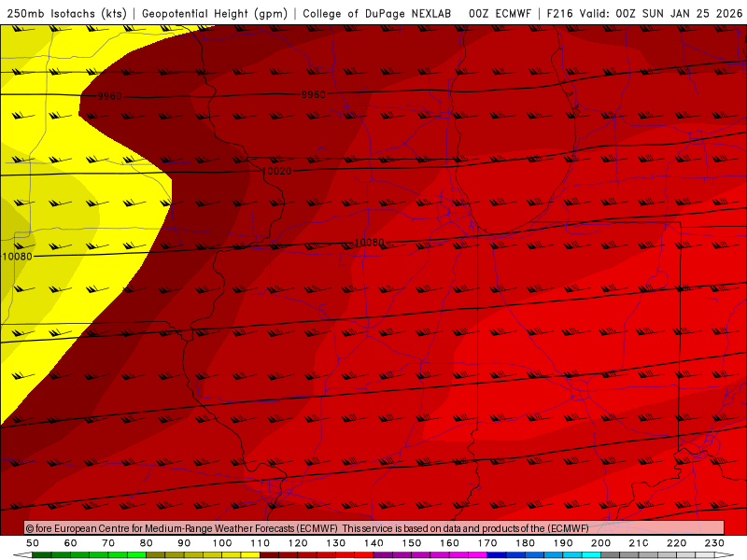The width and height of the screenshot is (747, 560).
Task: Click the "190" color scale label
Action: coord(563,543)
